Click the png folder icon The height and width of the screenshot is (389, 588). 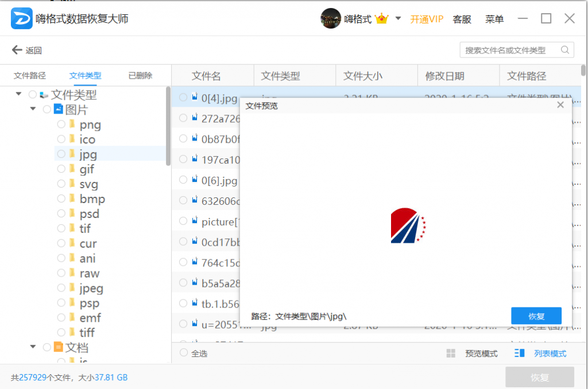click(x=72, y=124)
